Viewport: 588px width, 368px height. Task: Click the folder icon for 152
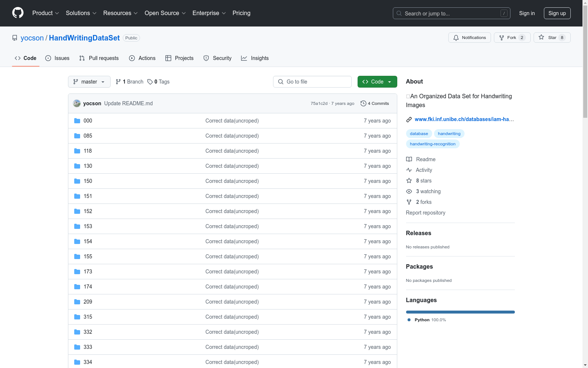(x=77, y=211)
